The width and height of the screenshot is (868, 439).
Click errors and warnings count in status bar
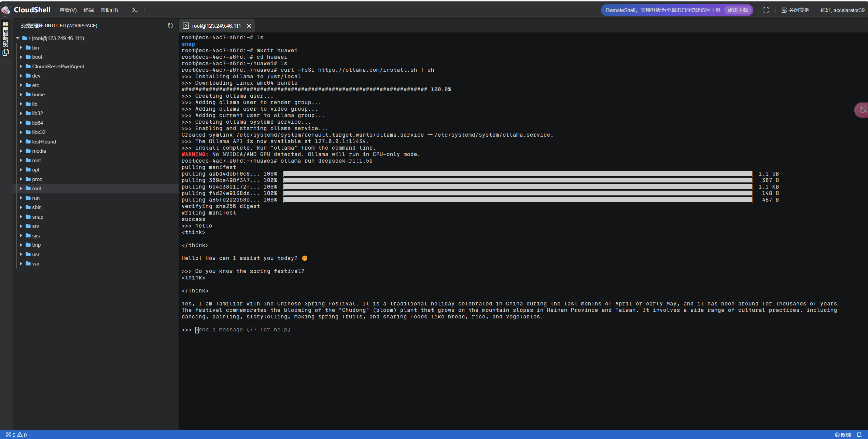(x=16, y=435)
